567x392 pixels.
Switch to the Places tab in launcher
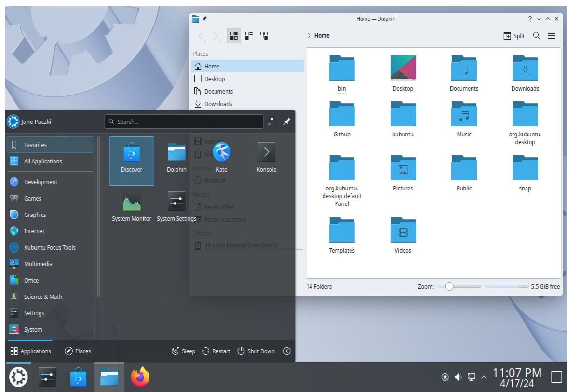(77, 351)
